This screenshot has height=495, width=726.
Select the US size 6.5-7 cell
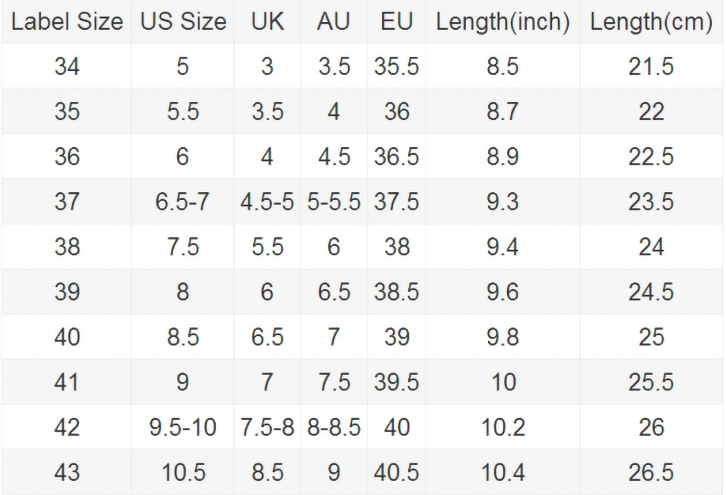click(x=183, y=201)
